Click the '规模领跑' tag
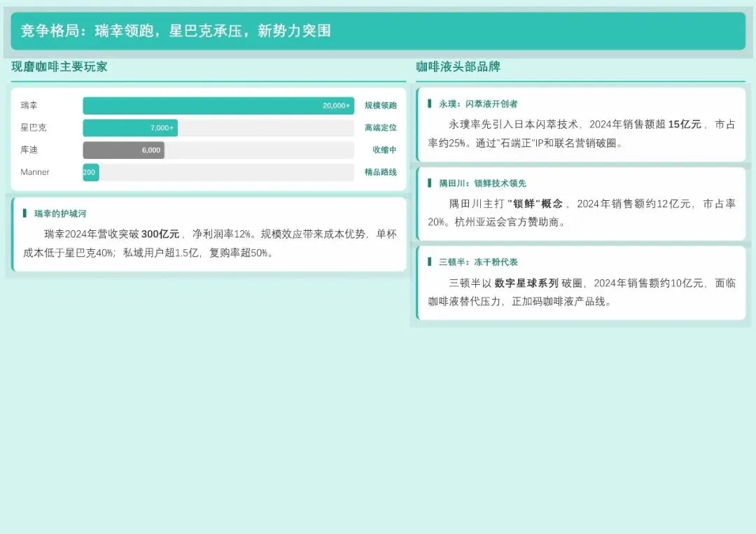This screenshot has height=534, width=756. click(380, 106)
